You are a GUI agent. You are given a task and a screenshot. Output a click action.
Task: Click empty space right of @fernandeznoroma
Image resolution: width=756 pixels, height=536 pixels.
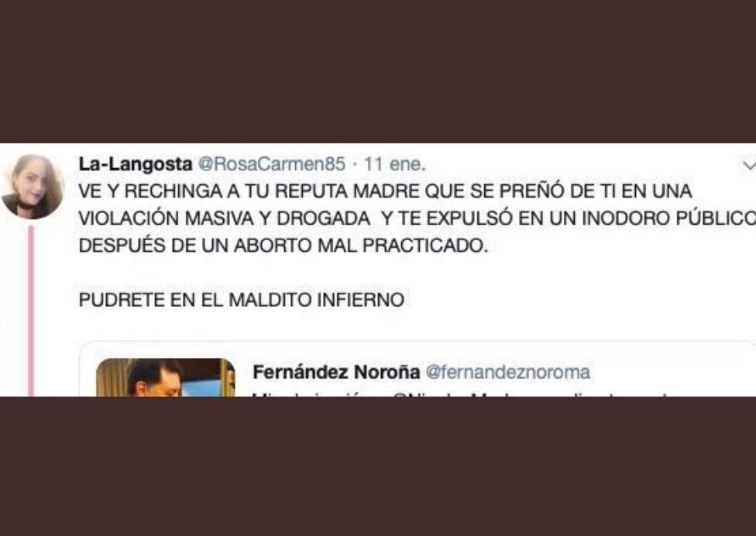coord(670,372)
